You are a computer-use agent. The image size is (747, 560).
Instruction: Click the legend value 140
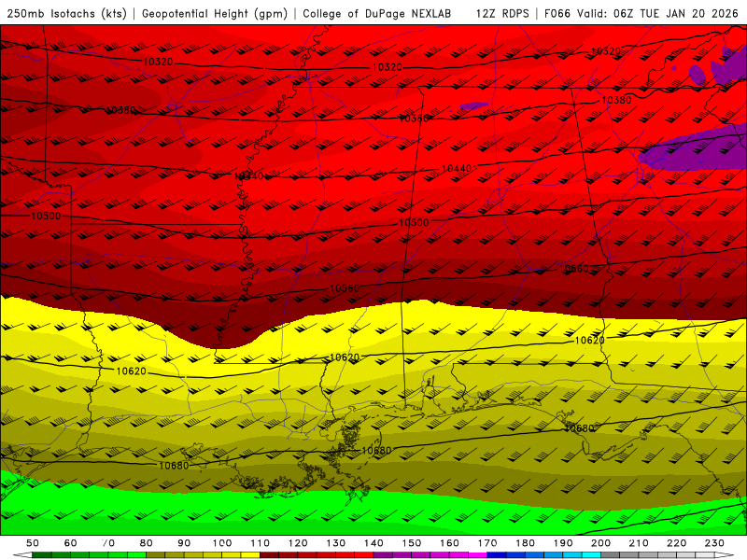tap(373, 543)
